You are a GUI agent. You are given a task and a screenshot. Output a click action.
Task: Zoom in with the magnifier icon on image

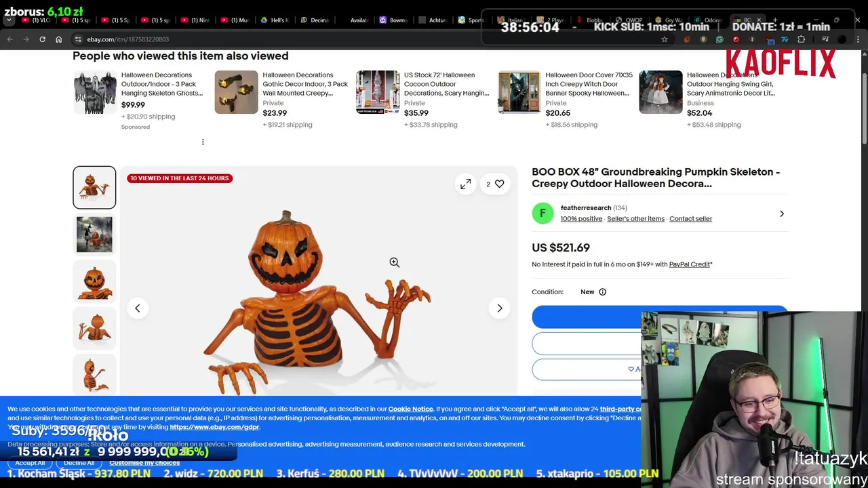[394, 262]
